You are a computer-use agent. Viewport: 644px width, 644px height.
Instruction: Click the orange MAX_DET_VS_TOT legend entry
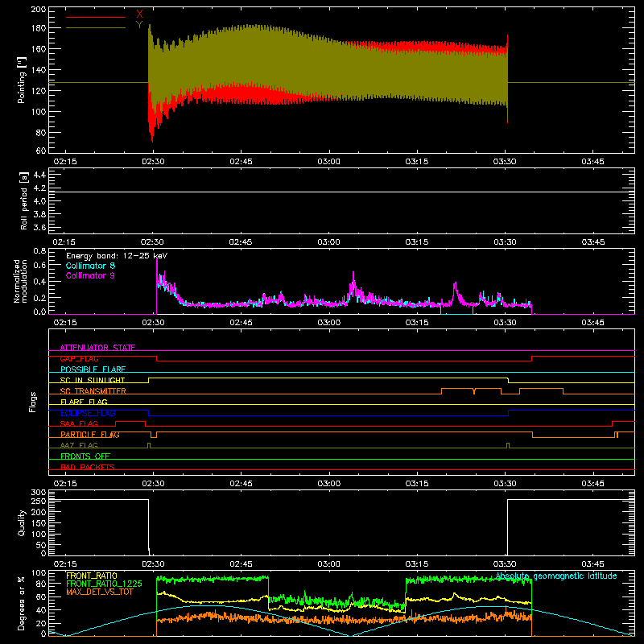[x=100, y=592]
